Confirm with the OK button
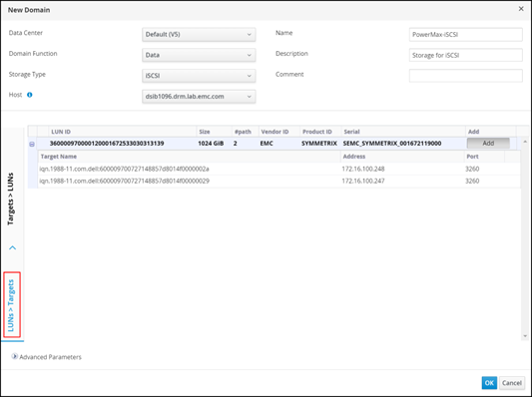Viewport: 532px width, 397px height. (x=489, y=383)
